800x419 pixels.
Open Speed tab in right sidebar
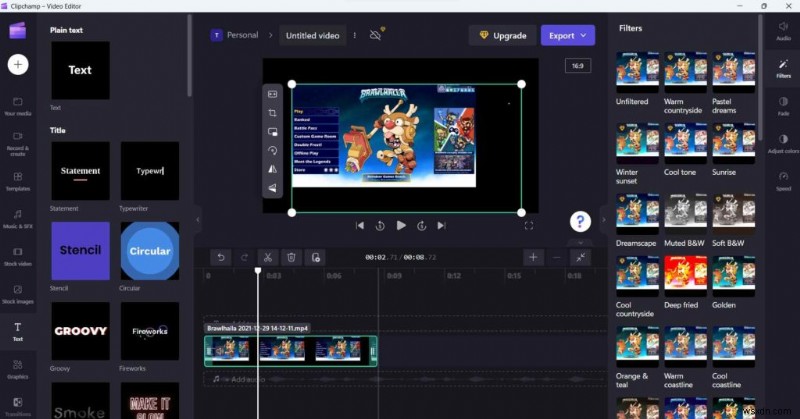[783, 182]
